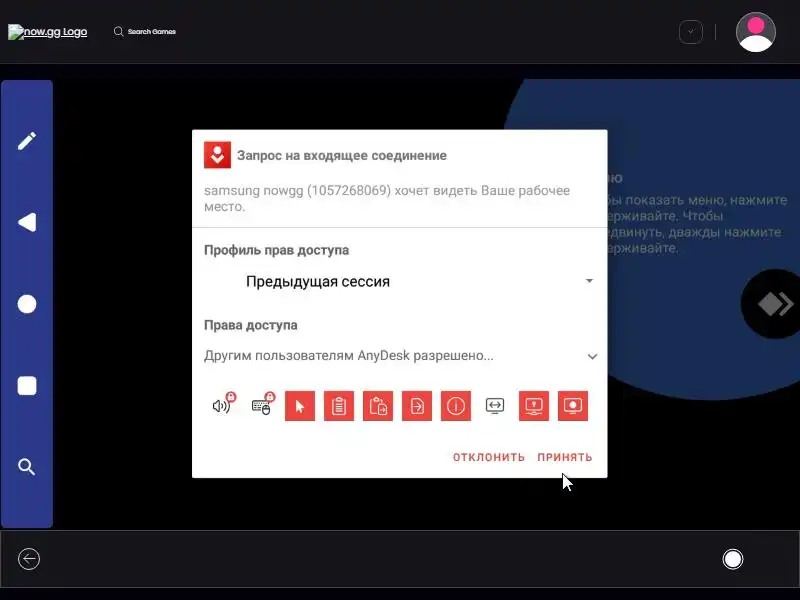
Task: Toggle the audio transmission permission
Action: click(x=222, y=406)
